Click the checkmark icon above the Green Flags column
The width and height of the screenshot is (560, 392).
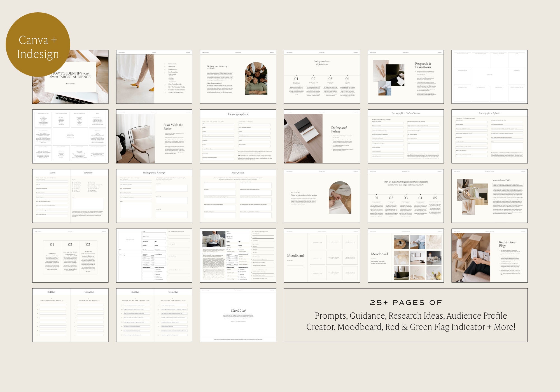pos(88,298)
